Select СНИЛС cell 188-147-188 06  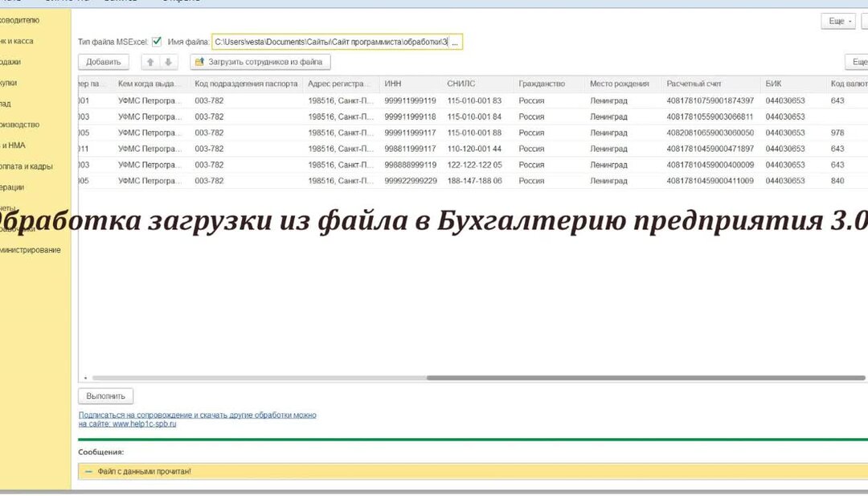coord(477,181)
